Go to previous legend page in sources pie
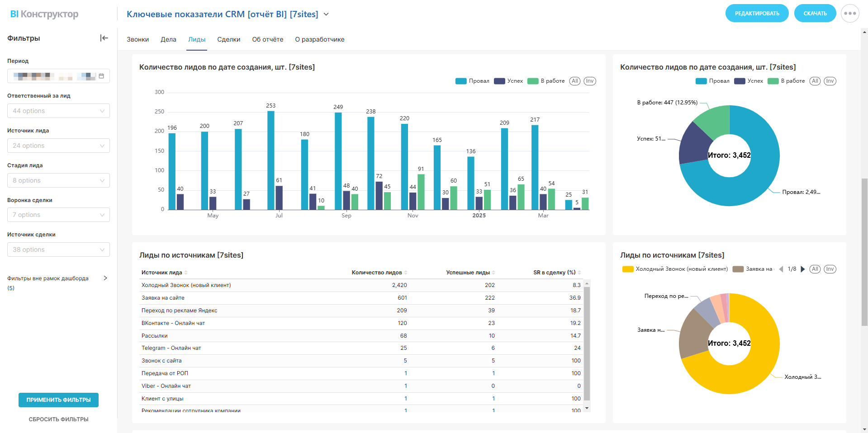 tap(781, 269)
